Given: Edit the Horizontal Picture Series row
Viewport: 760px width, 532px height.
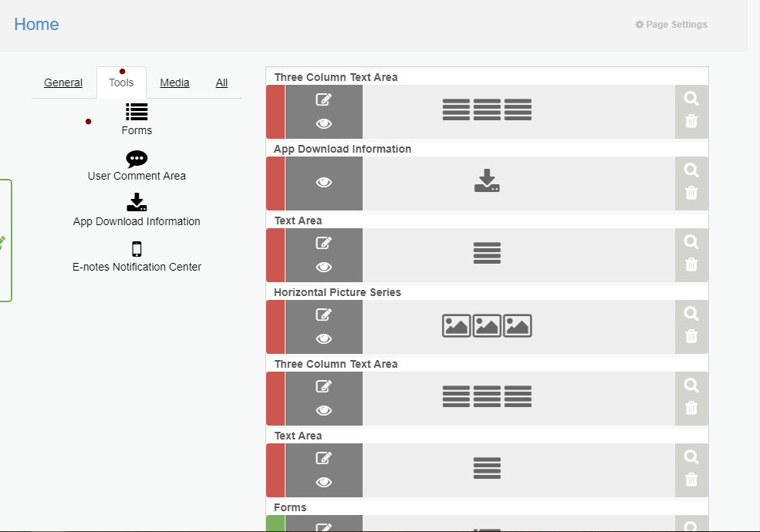Looking at the screenshot, I should coord(324,315).
